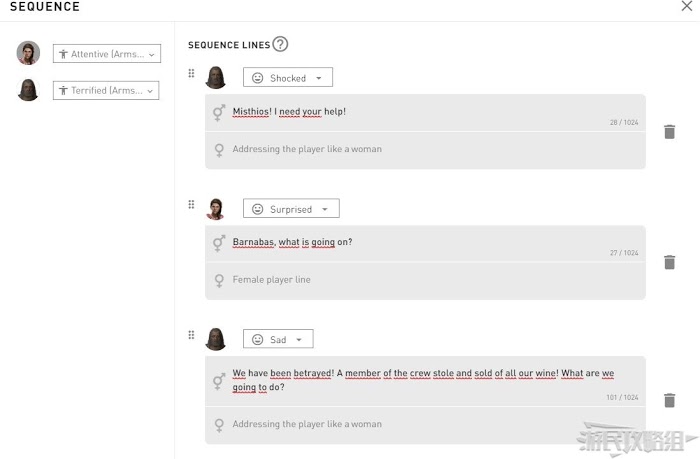The image size is (700, 459).
Task: Grab the drag handle of the Sad line
Action: 191,335
